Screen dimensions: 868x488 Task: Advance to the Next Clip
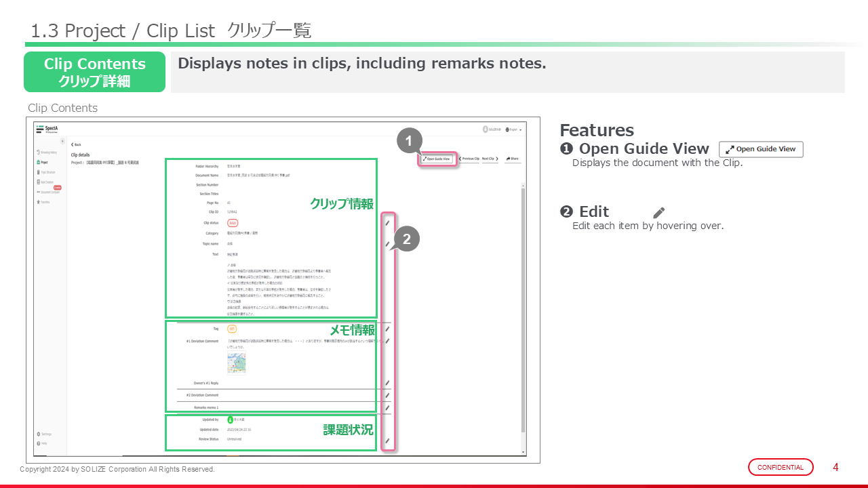pyautogui.click(x=490, y=159)
